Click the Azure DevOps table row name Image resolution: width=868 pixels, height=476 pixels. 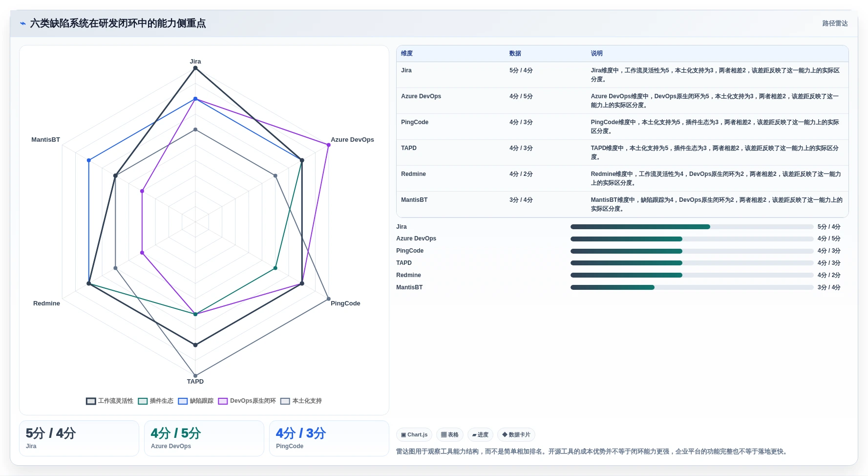tap(421, 96)
